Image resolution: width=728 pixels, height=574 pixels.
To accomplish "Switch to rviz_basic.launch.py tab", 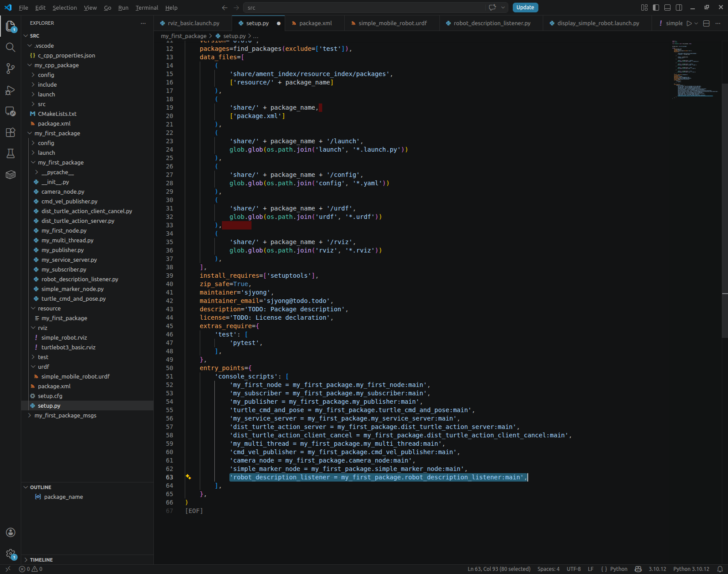I will (x=193, y=23).
